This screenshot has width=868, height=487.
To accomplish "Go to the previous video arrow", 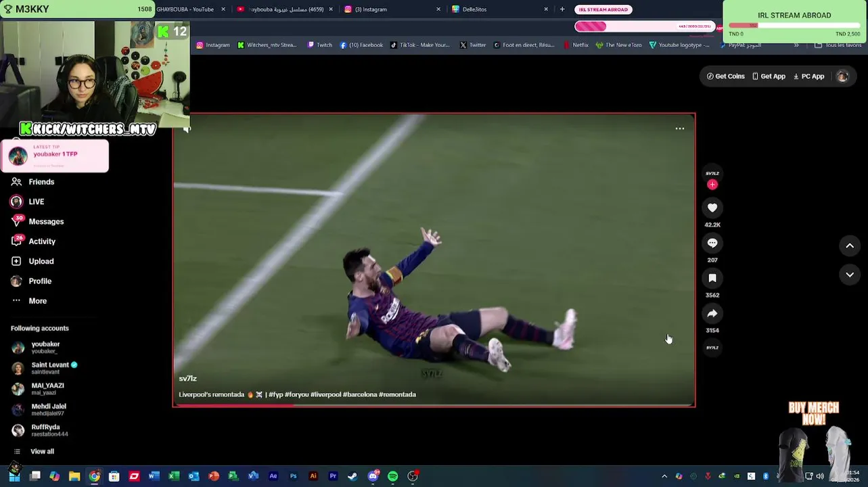I will click(x=850, y=246).
